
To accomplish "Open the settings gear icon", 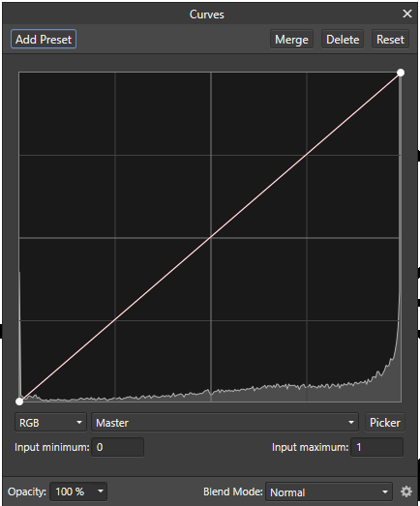I will tap(406, 491).
